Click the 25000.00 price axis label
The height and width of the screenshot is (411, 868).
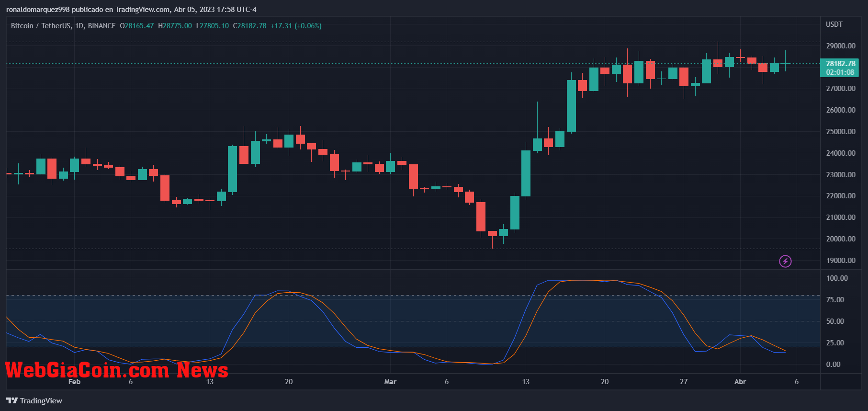click(x=841, y=132)
